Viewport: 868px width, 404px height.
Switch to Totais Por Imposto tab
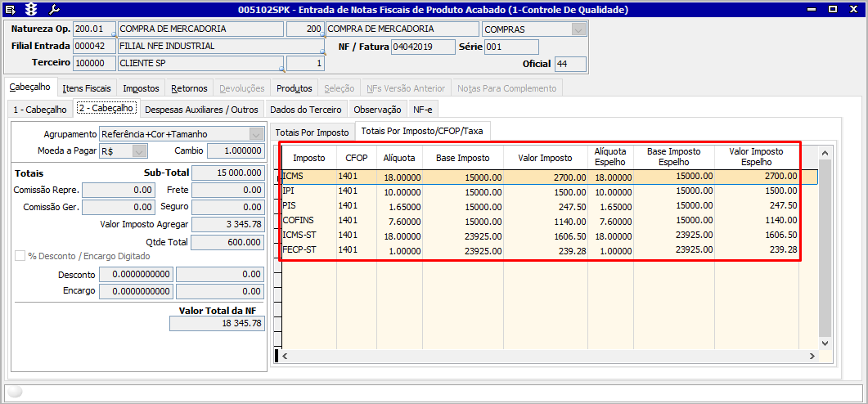pyautogui.click(x=313, y=132)
